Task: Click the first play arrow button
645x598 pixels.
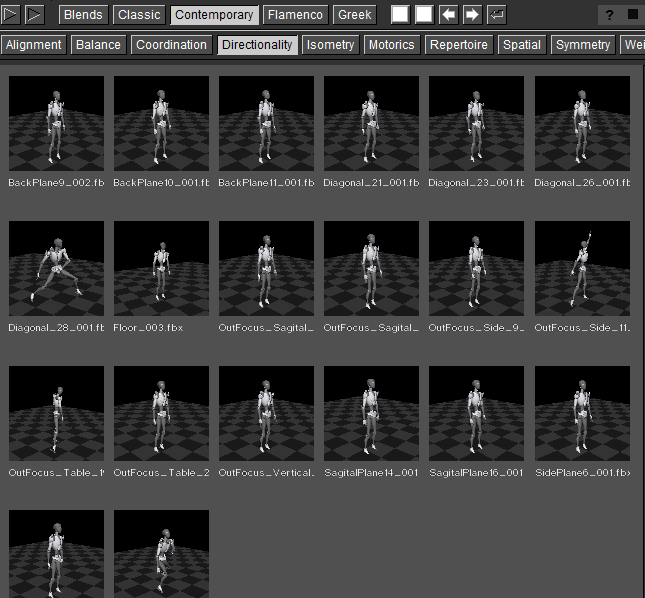Action: coord(11,15)
